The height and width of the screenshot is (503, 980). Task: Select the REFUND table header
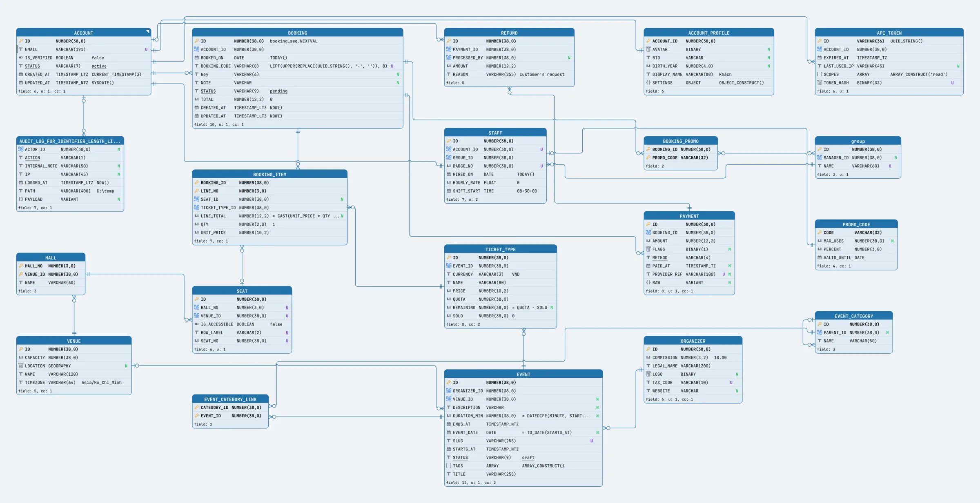coord(509,33)
